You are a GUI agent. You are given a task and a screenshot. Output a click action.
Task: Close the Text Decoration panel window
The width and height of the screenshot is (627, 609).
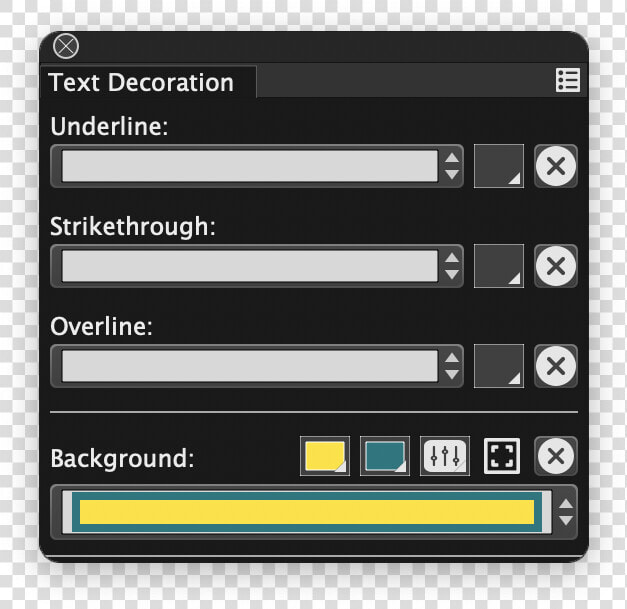click(66, 46)
